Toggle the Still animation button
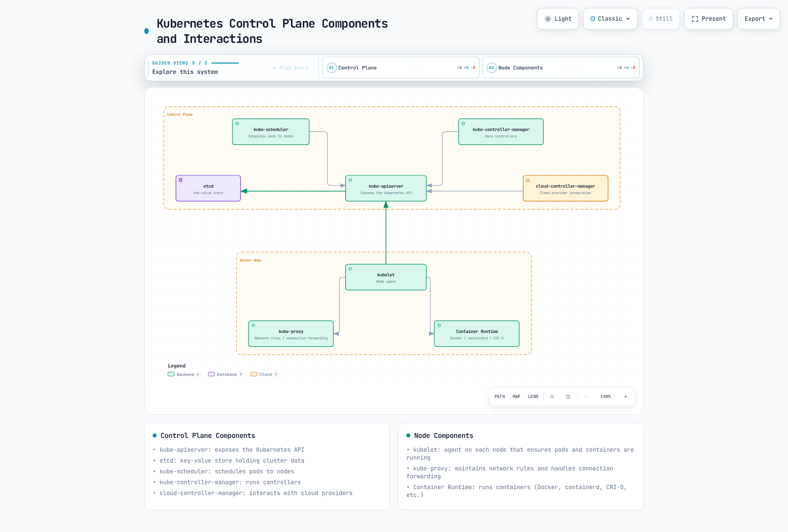Image resolution: width=788 pixels, height=532 pixels. [x=661, y=19]
